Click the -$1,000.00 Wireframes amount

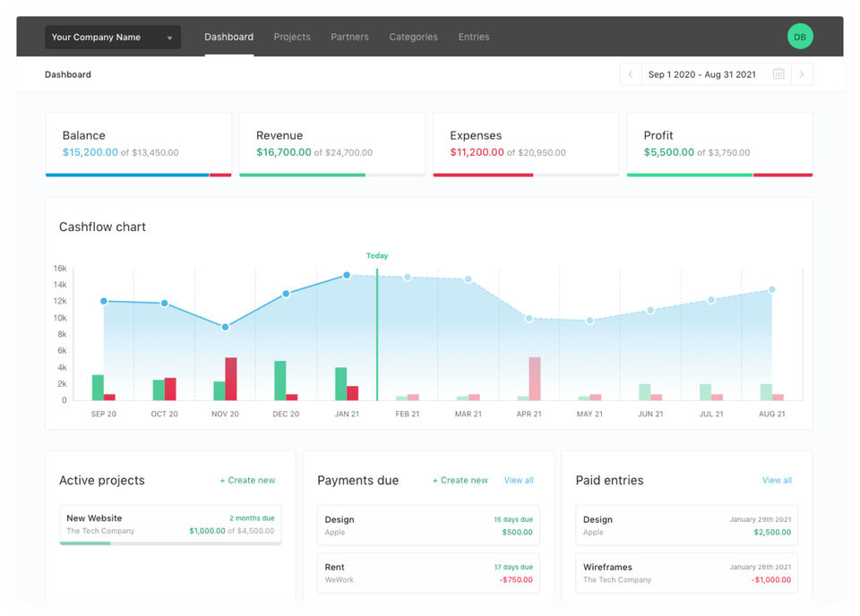[x=771, y=580]
